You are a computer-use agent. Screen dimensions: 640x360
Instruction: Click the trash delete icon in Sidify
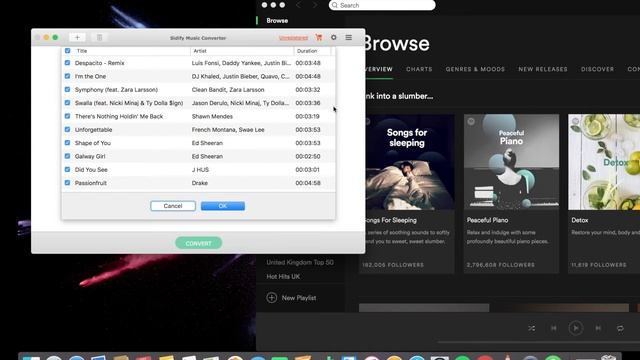(99, 38)
